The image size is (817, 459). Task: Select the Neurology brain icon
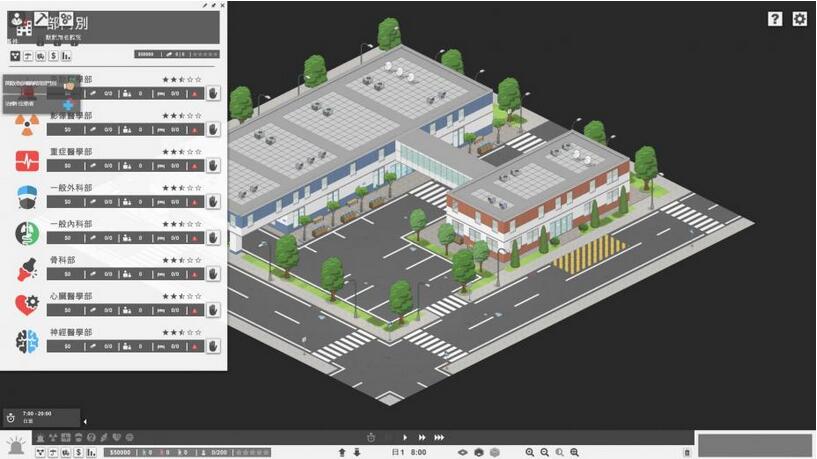(26, 340)
